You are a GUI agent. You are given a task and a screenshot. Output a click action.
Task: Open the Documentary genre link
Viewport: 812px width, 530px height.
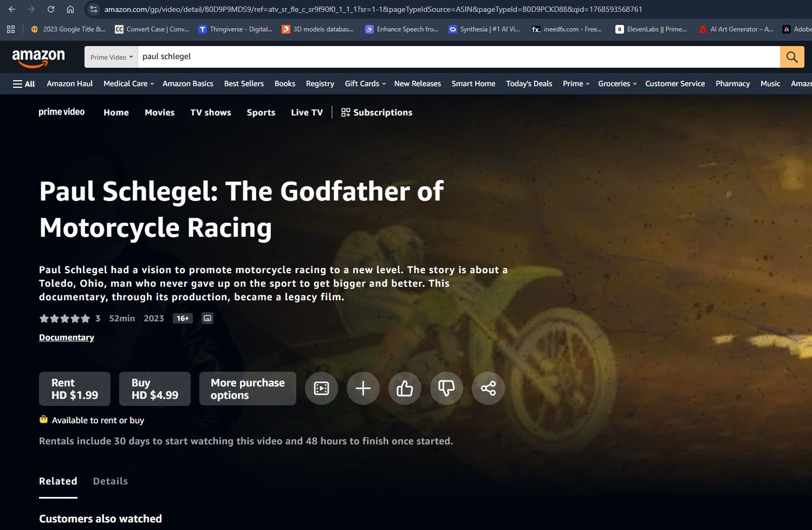tap(66, 337)
